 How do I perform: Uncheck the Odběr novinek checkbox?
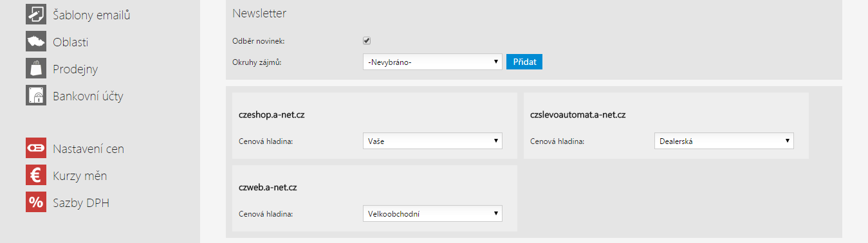(x=367, y=40)
